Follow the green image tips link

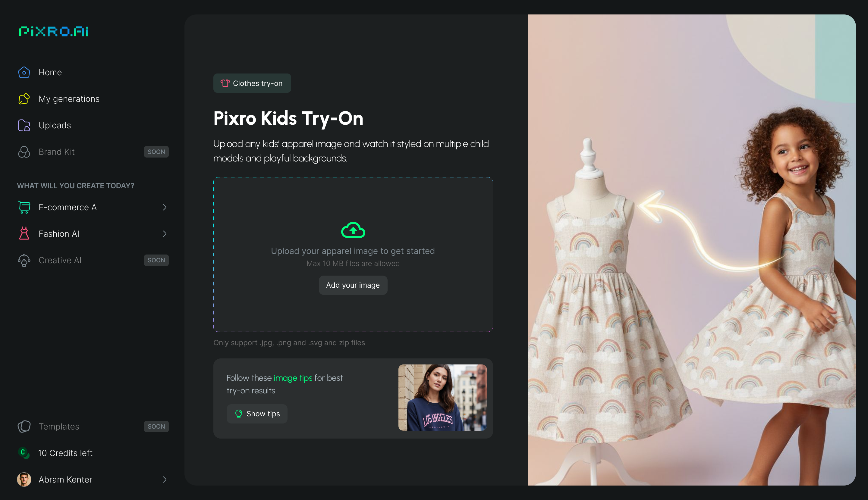coord(293,378)
